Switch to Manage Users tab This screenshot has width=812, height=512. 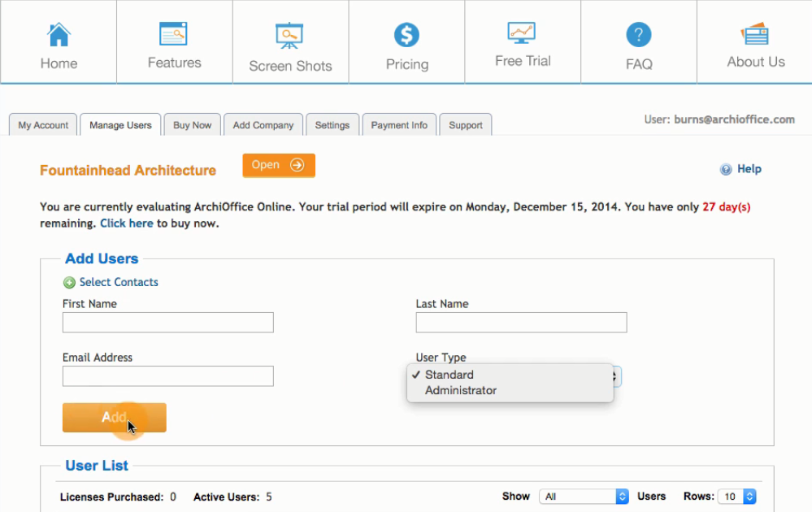point(120,125)
